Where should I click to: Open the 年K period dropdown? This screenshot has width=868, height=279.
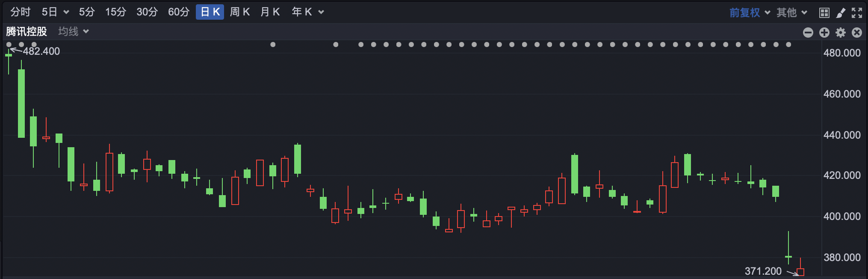[307, 12]
